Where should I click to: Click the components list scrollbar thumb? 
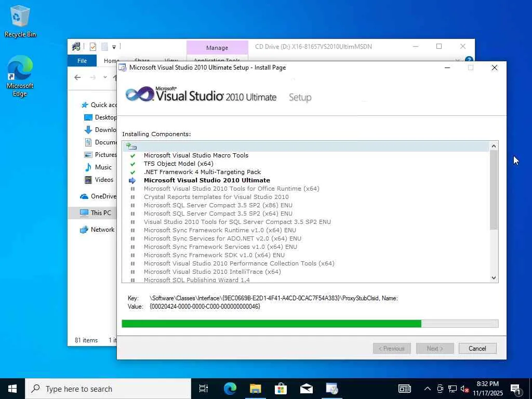[x=494, y=190]
